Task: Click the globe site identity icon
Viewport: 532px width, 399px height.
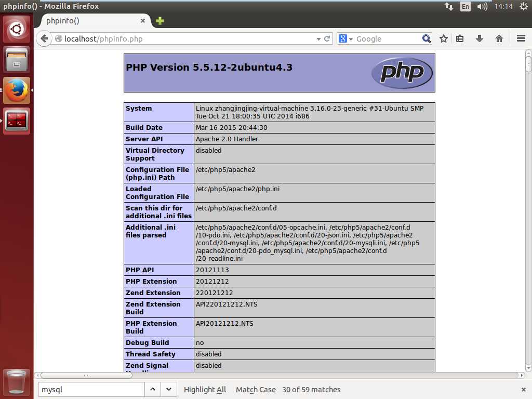Action: tap(59, 38)
